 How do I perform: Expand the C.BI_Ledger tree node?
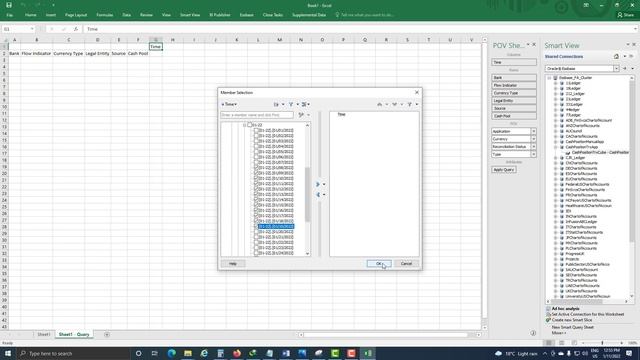coord(556,158)
